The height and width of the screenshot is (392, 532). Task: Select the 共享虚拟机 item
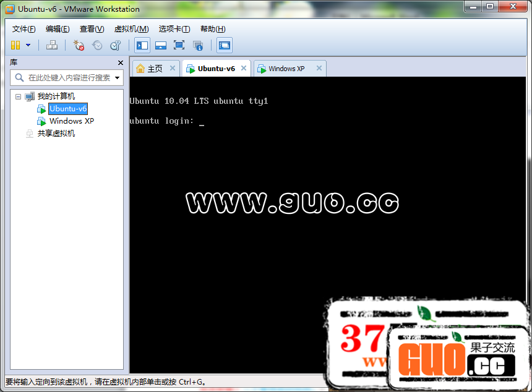[54, 133]
